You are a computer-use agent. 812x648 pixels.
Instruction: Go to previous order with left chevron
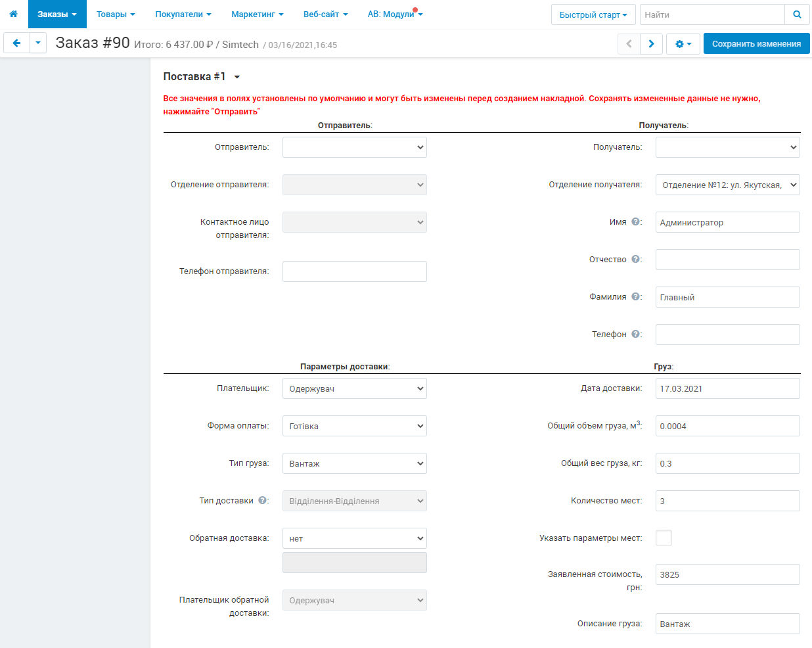pyautogui.click(x=629, y=44)
